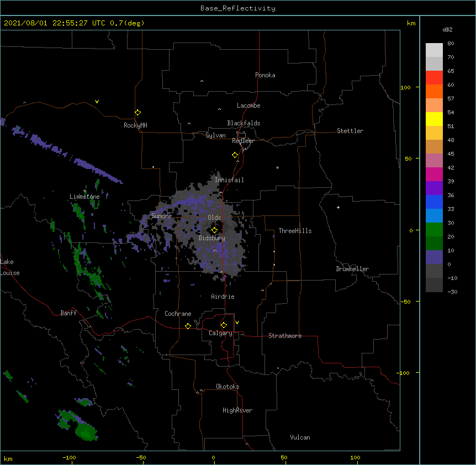476x465 pixels.
Task: Click the white plus marker west of Drumheller
Action: [338, 207]
